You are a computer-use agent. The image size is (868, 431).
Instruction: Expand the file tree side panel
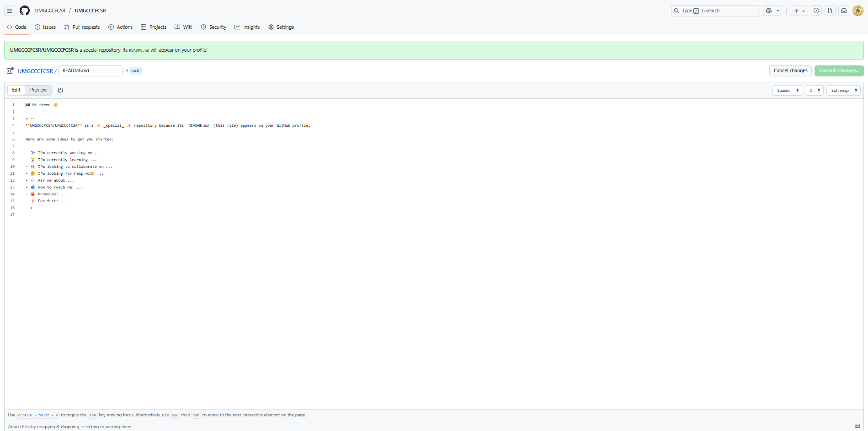(10, 71)
